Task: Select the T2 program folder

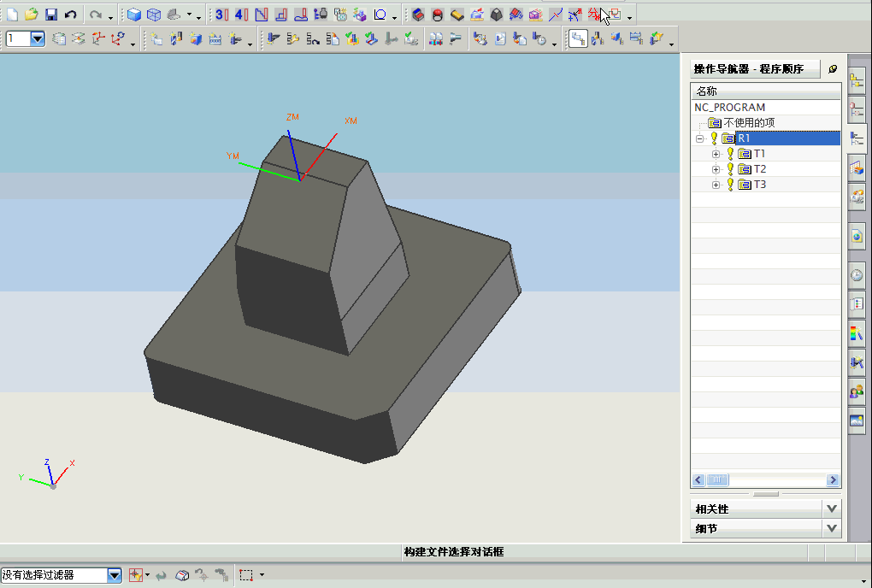Action: coord(759,169)
